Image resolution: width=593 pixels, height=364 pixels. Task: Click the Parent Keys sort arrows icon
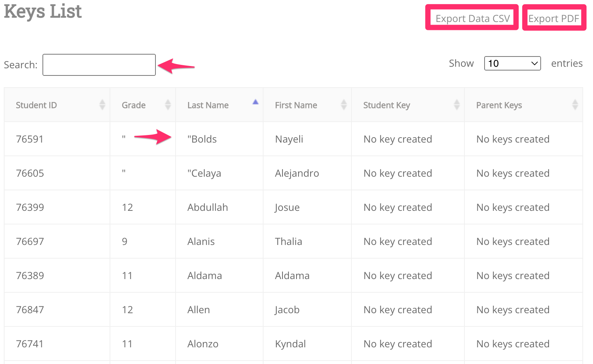(x=575, y=105)
